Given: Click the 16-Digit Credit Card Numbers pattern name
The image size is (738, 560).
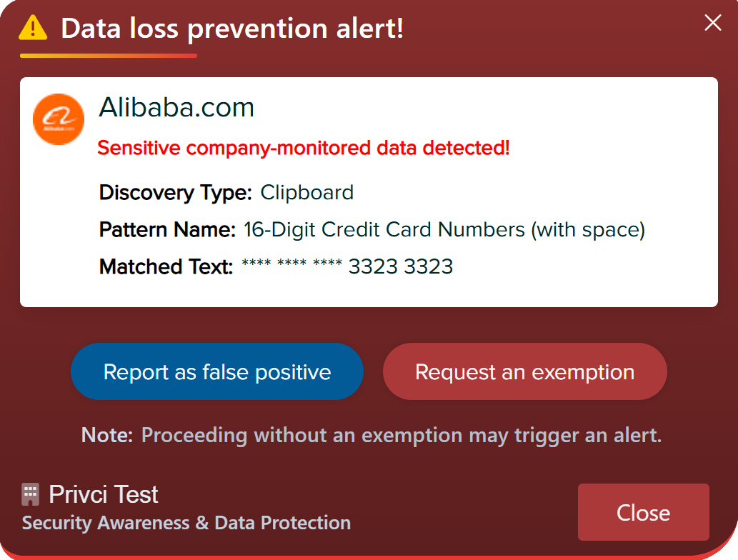Looking at the screenshot, I should click(x=444, y=229).
